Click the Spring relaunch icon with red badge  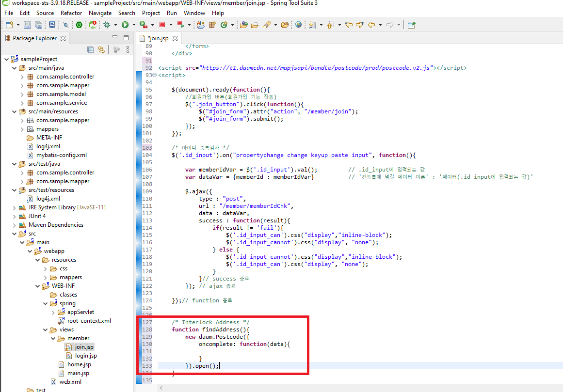pos(93,25)
